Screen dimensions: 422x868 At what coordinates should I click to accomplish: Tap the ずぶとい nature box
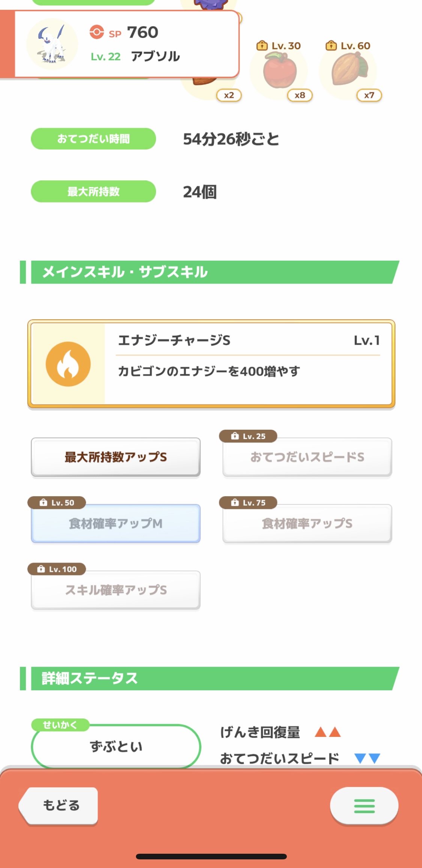coord(116,746)
